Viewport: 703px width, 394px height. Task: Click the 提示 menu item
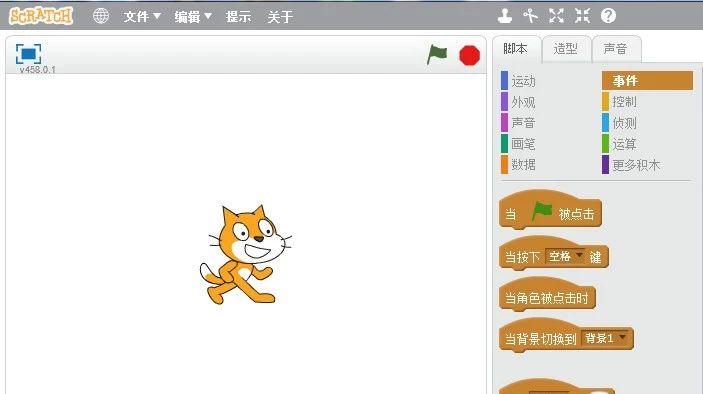pyautogui.click(x=239, y=17)
